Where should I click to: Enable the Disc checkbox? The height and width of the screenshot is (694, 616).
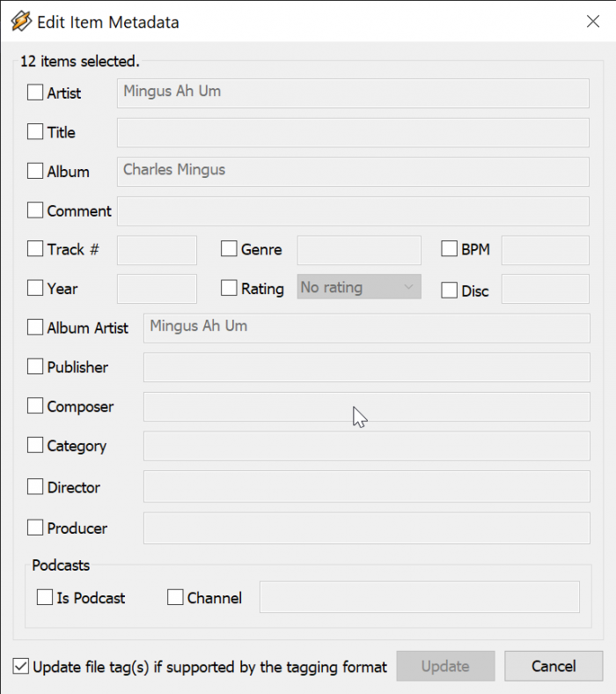pyautogui.click(x=449, y=290)
